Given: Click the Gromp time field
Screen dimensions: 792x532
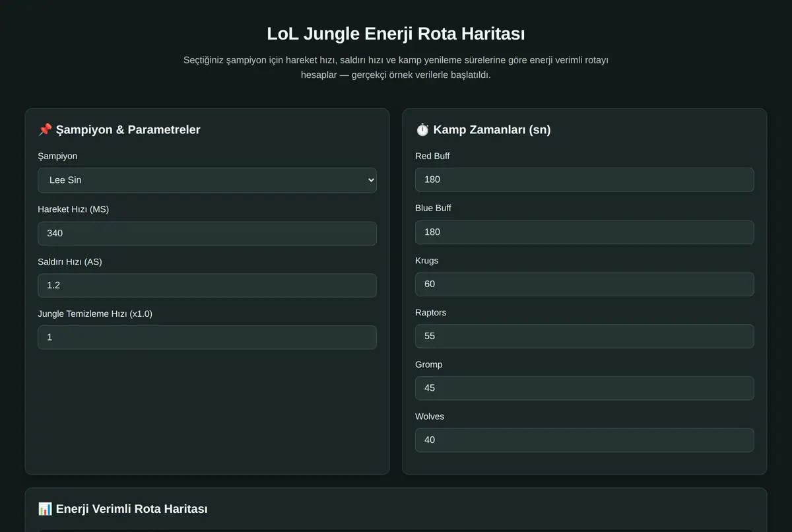Looking at the screenshot, I should (585, 388).
